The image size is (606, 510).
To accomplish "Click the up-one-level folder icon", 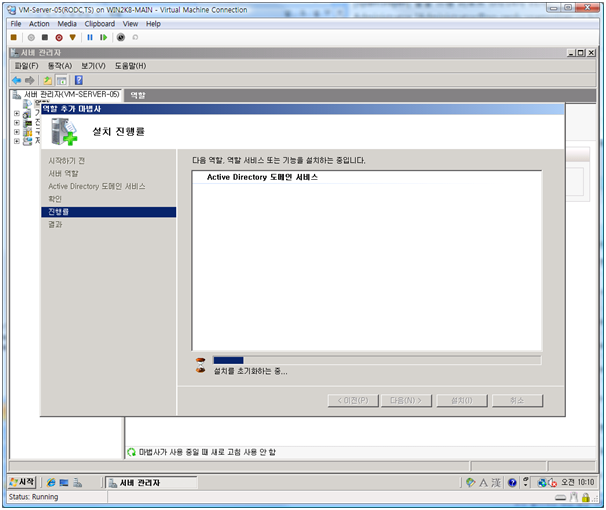I will pos(48,80).
